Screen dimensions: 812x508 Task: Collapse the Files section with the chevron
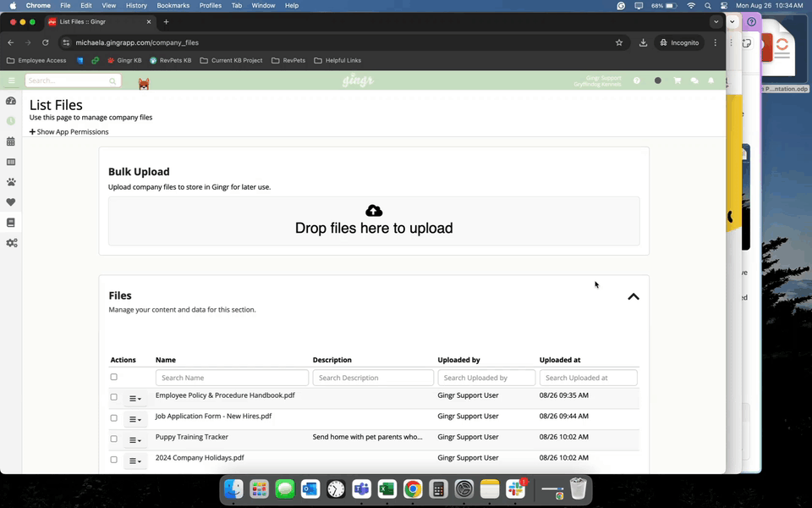click(x=633, y=297)
